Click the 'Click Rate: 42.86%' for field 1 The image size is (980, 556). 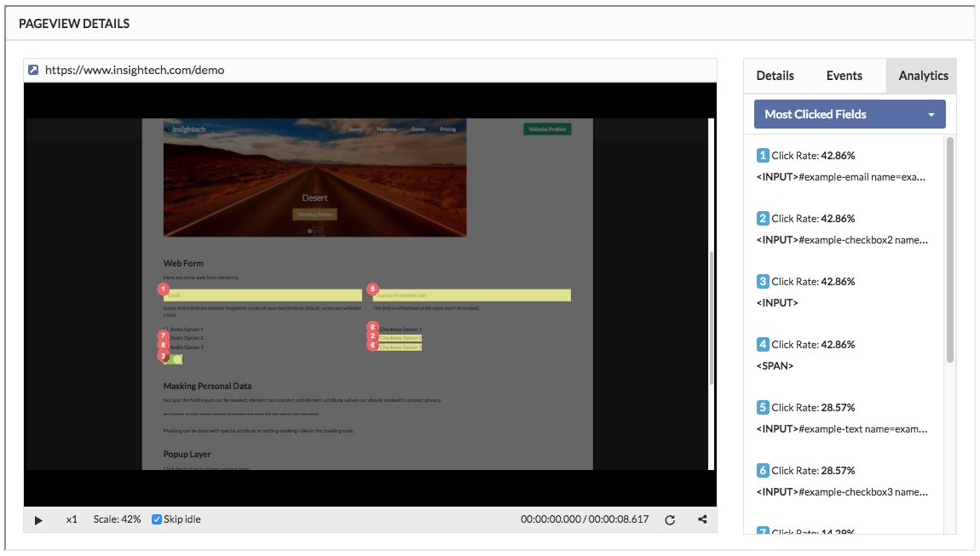pos(813,156)
